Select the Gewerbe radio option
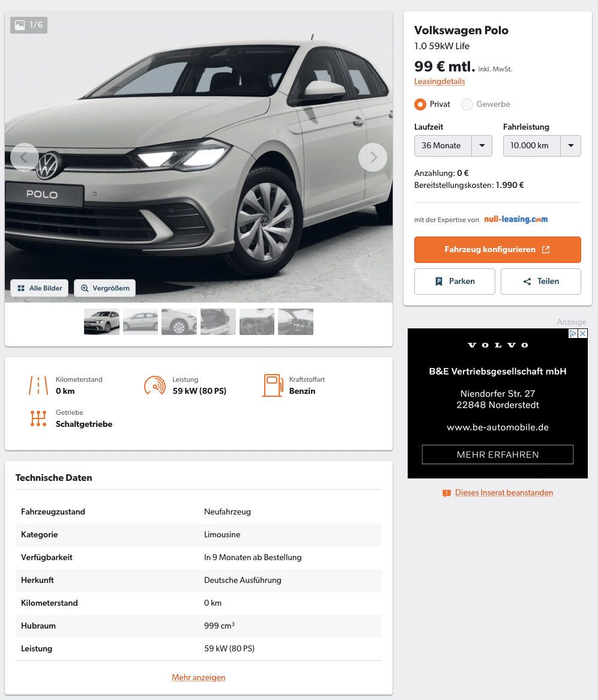 click(467, 104)
